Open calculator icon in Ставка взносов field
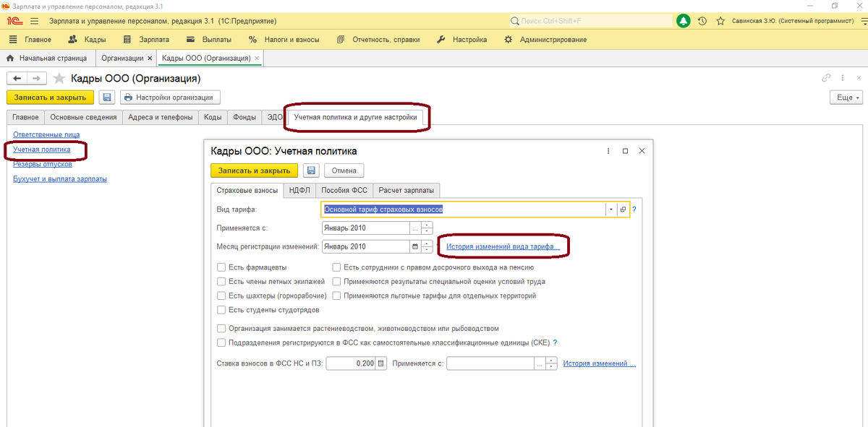The image size is (868, 427). tap(382, 363)
